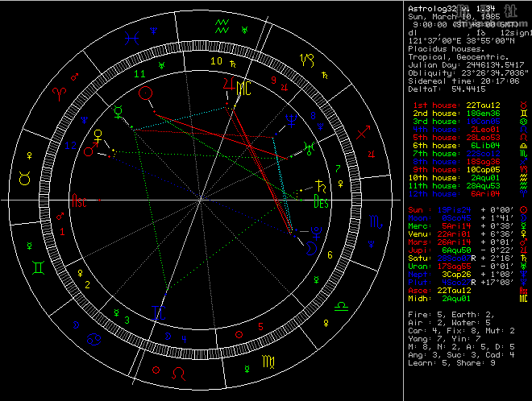This screenshot has width=532, height=401.
Task: Click the blue Scorpio glyph on the right
Action: click(x=374, y=221)
